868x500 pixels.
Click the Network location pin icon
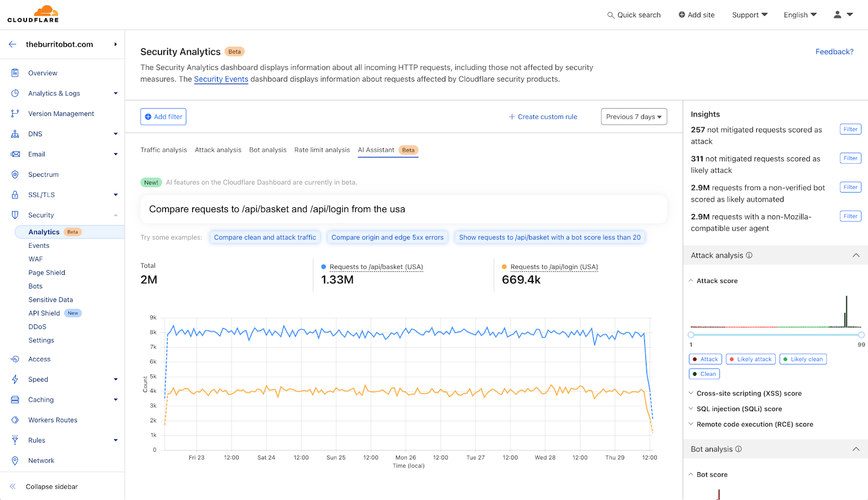(x=15, y=460)
